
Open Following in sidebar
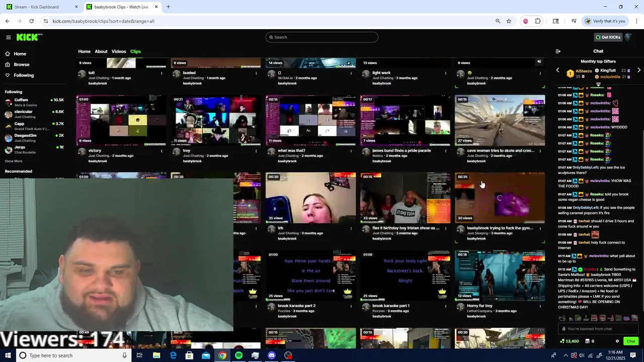(24, 75)
